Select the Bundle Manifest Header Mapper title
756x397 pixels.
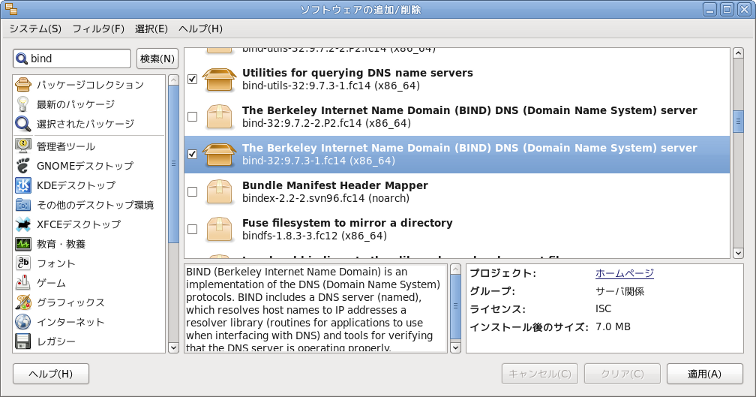(335, 185)
